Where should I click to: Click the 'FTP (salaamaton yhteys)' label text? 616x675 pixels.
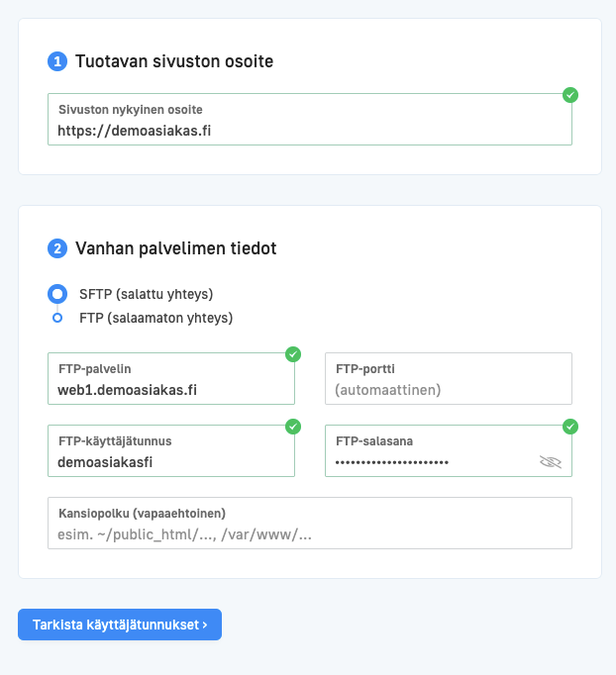(155, 318)
